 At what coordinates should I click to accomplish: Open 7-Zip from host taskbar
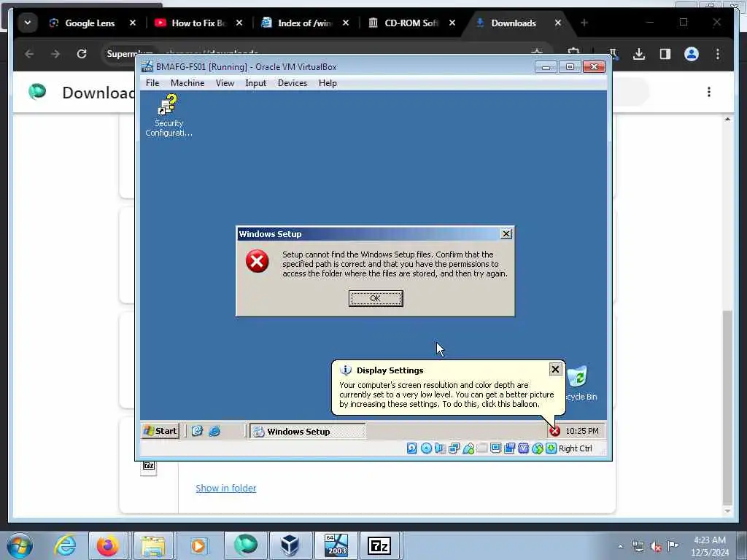[x=379, y=545]
